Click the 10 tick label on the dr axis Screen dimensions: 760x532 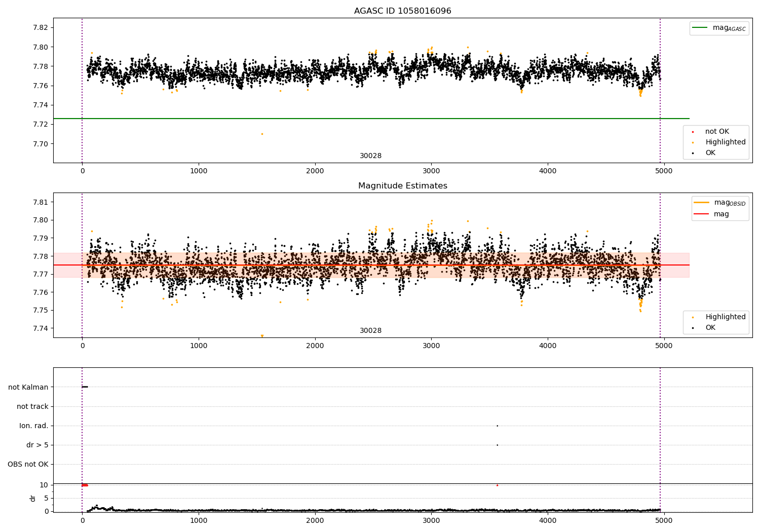[45, 485]
